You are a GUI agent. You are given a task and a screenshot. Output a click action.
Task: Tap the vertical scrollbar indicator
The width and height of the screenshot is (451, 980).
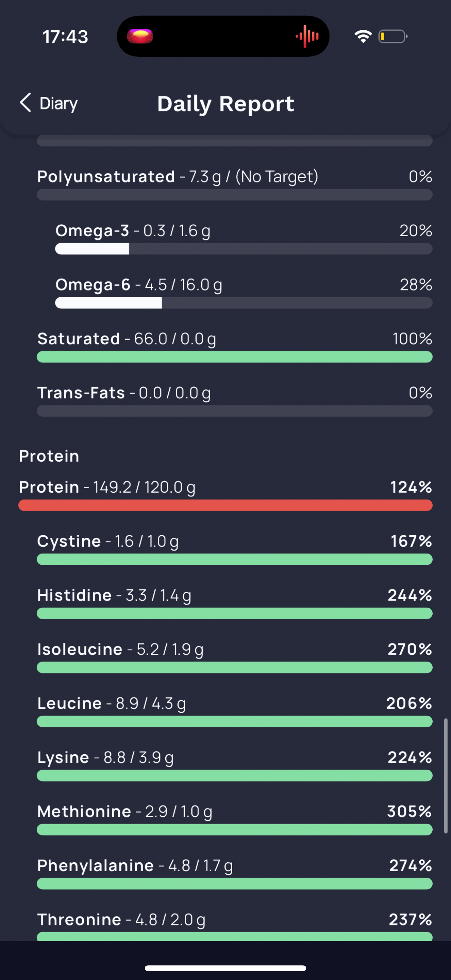[445, 776]
